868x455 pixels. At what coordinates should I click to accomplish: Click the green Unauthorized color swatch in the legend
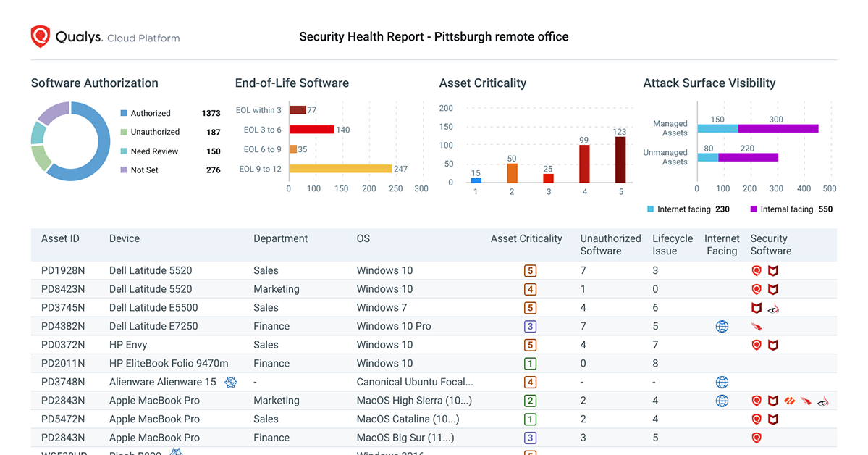[x=122, y=132]
